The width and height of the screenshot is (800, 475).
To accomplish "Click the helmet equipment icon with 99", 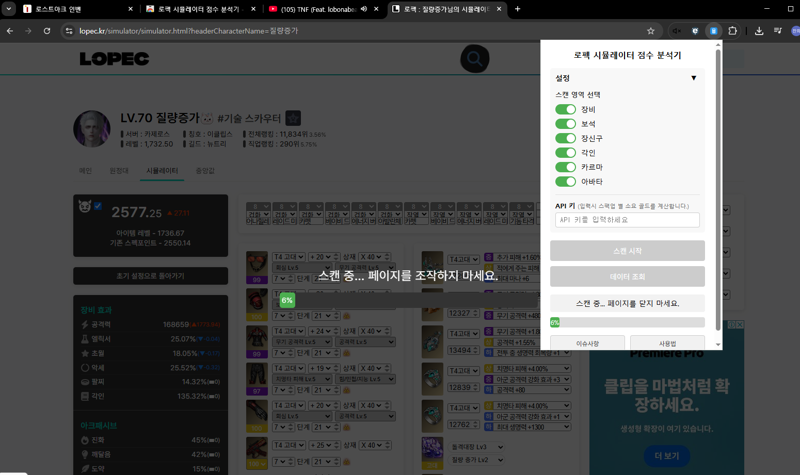I will (x=257, y=267).
